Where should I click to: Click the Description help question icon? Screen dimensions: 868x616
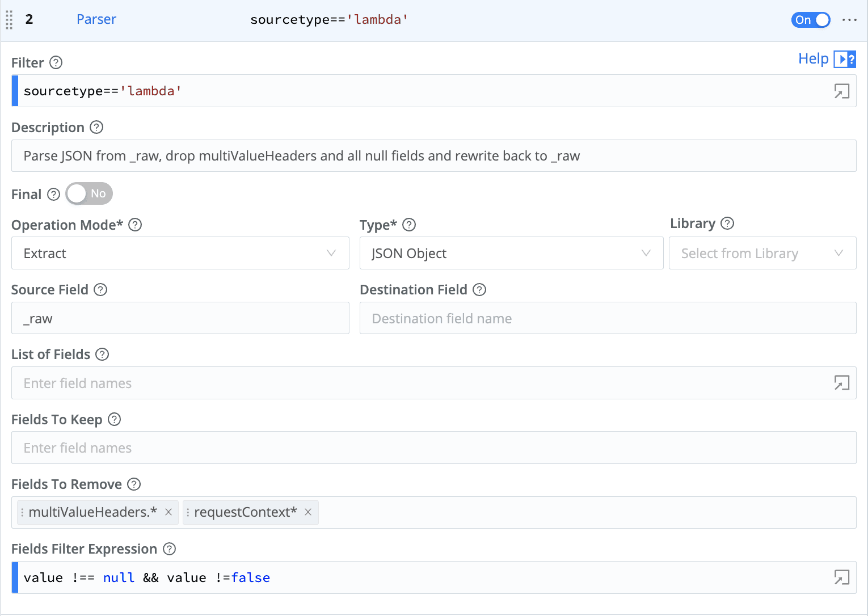(96, 128)
